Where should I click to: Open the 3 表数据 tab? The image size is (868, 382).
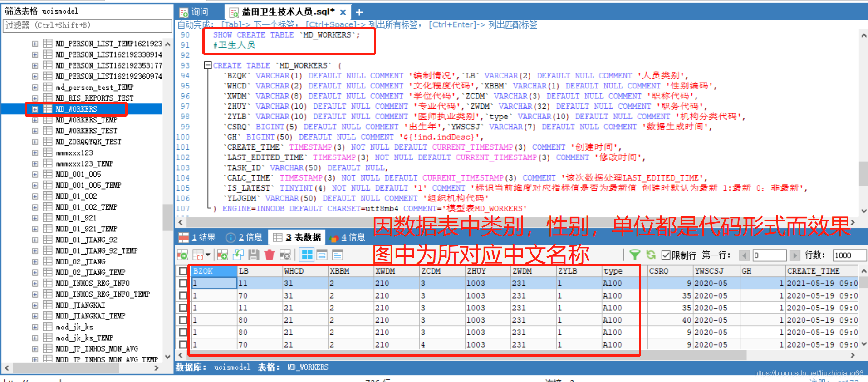298,237
